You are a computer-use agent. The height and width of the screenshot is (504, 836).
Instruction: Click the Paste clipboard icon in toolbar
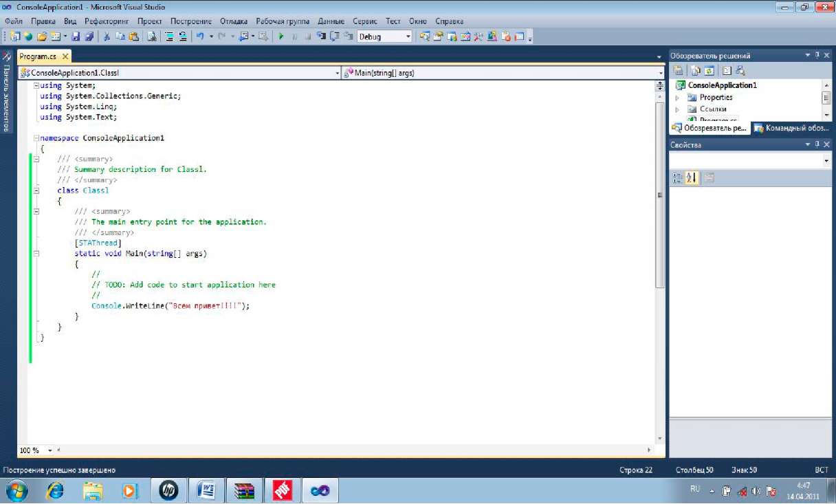point(133,36)
